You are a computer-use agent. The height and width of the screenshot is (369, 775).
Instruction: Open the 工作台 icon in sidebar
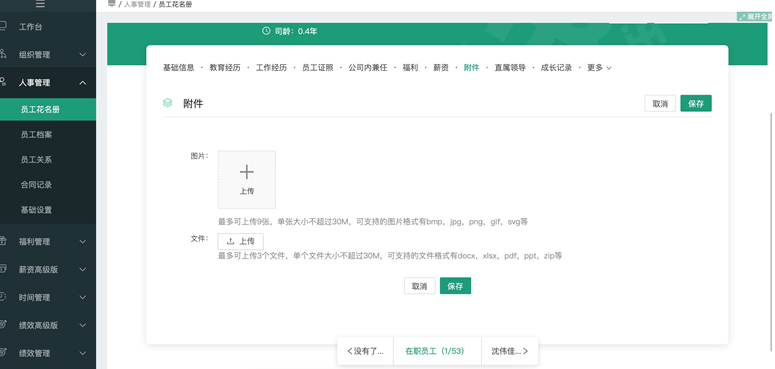(2, 26)
